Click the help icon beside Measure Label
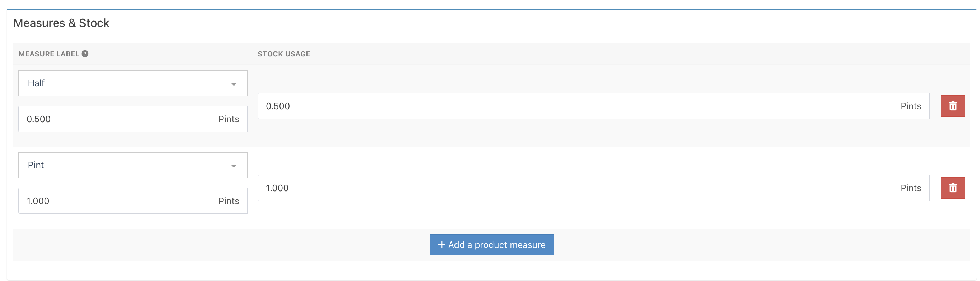 tap(85, 54)
